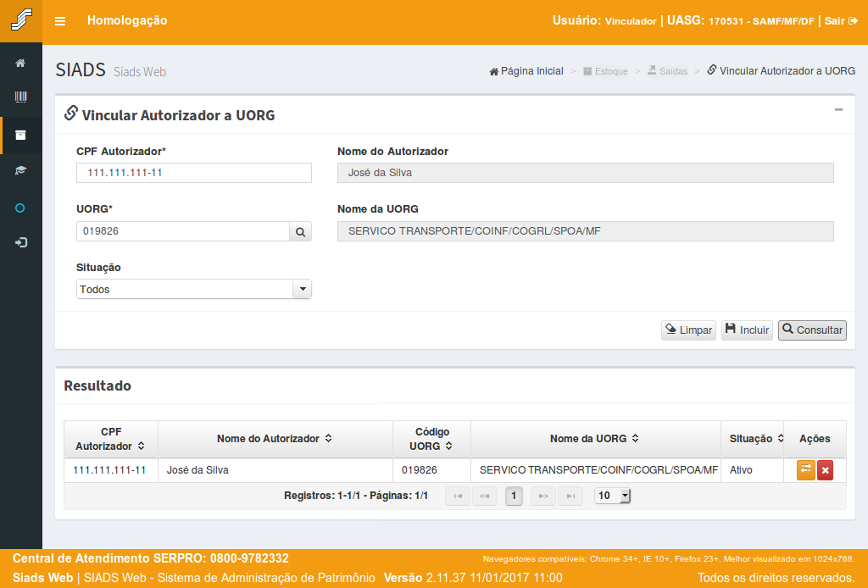Open the home icon in sidebar
This screenshot has height=588, width=868.
coord(20,63)
